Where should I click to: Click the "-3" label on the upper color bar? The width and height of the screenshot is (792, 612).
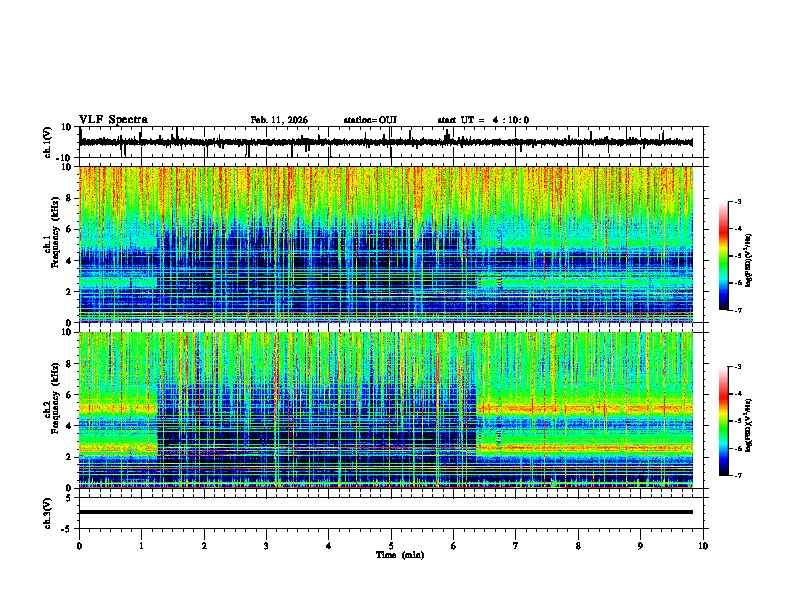point(737,201)
